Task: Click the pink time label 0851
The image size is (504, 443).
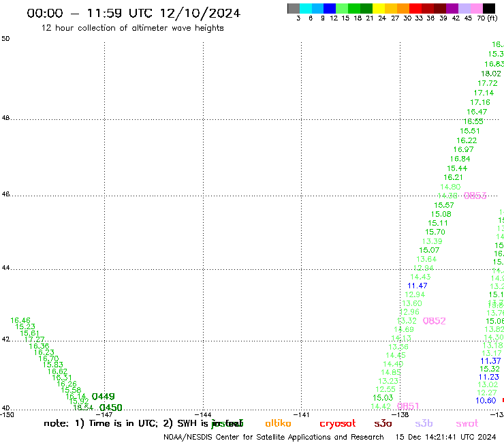Action: pos(408,406)
